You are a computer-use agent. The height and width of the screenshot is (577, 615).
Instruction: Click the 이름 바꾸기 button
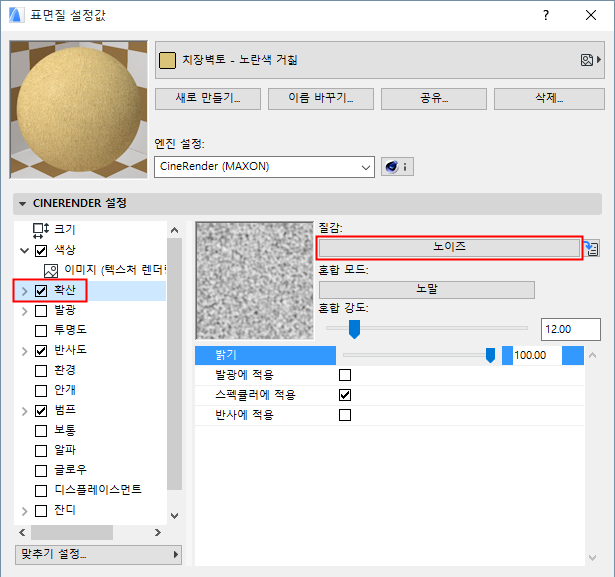pyautogui.click(x=321, y=98)
